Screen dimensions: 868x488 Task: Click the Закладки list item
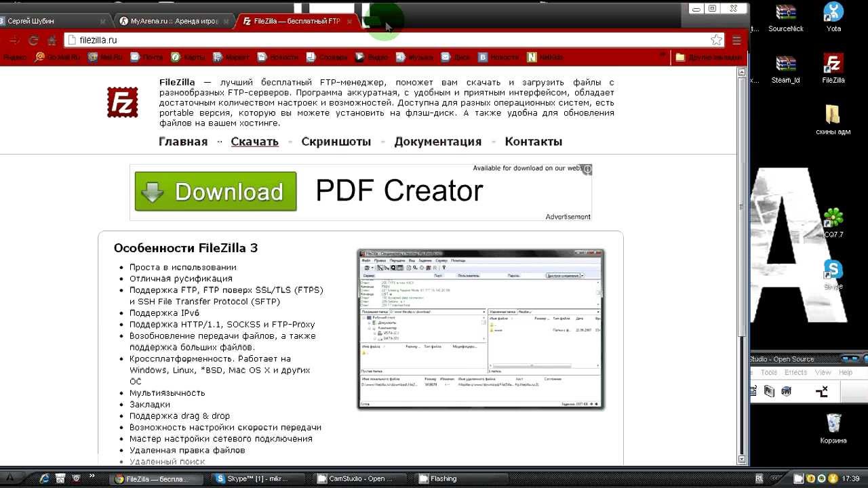click(150, 405)
